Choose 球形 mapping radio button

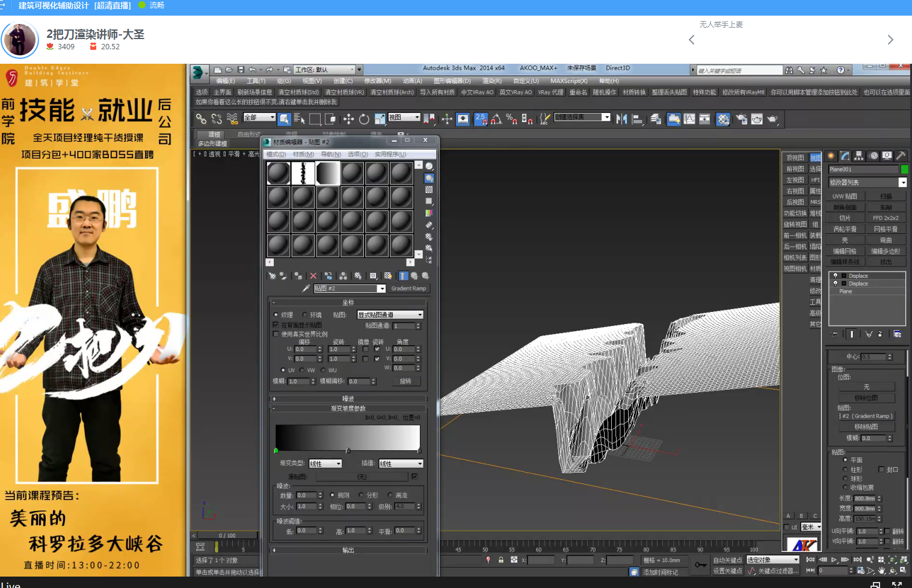click(x=845, y=479)
